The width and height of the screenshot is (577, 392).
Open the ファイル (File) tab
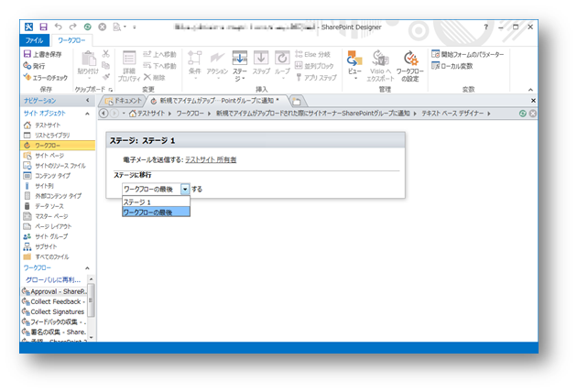(x=34, y=40)
